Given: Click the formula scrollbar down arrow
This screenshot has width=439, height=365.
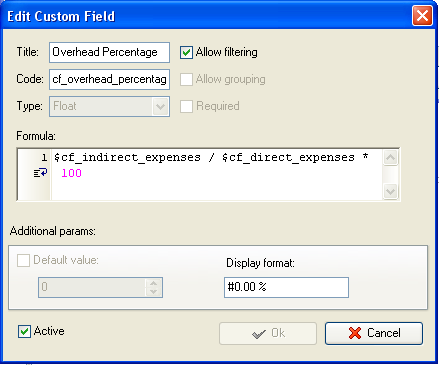Looking at the screenshot, I should (390, 191).
